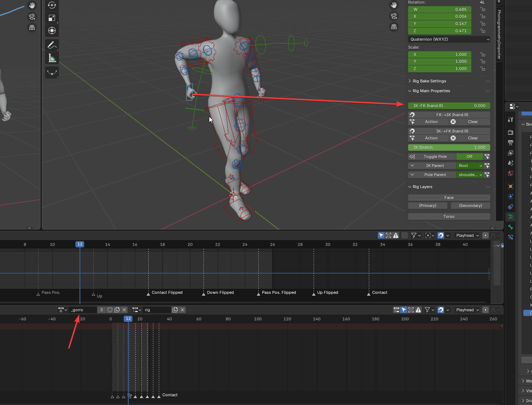Open the vertical PhotogrammetryImporter sidebar tab
Screen dimensions: 532x405
pyautogui.click(x=499, y=35)
